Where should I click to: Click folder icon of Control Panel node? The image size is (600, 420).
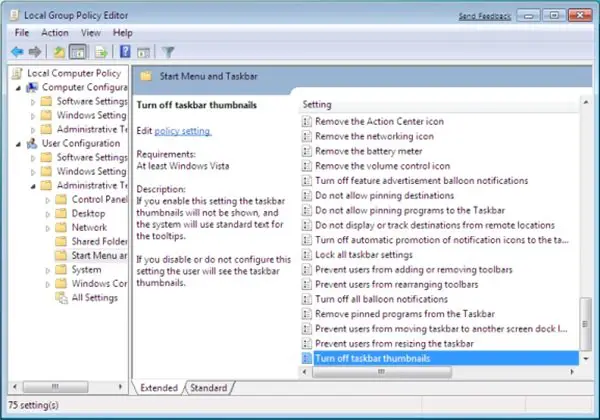[x=61, y=199]
